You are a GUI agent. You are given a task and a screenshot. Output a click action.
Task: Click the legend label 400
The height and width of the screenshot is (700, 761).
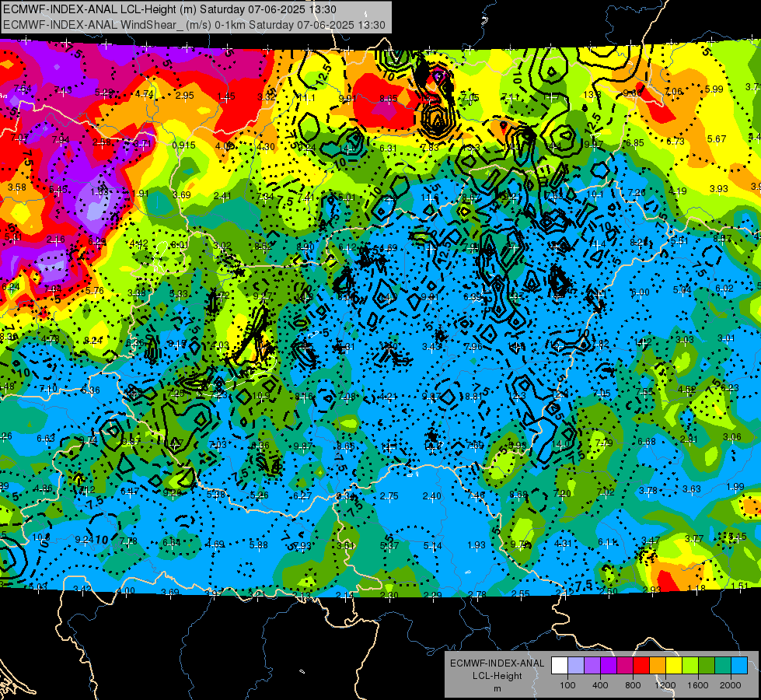pos(600,685)
